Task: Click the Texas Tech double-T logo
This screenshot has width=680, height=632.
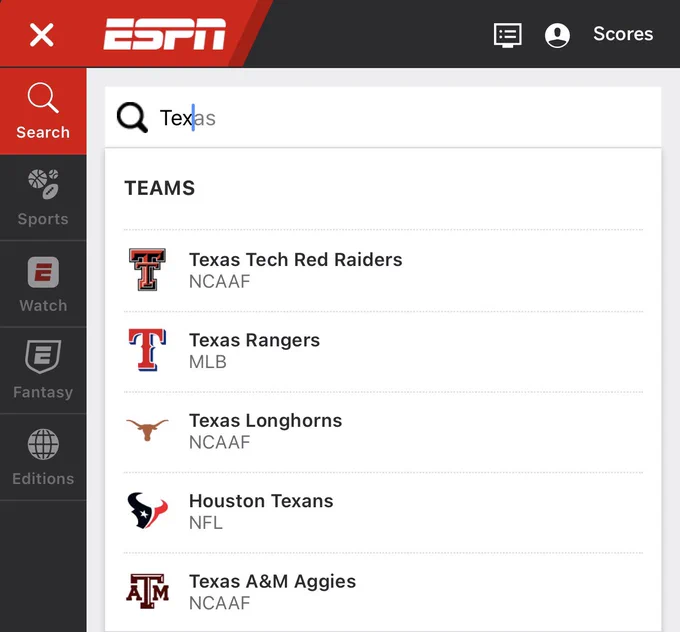Action: pyautogui.click(x=147, y=269)
